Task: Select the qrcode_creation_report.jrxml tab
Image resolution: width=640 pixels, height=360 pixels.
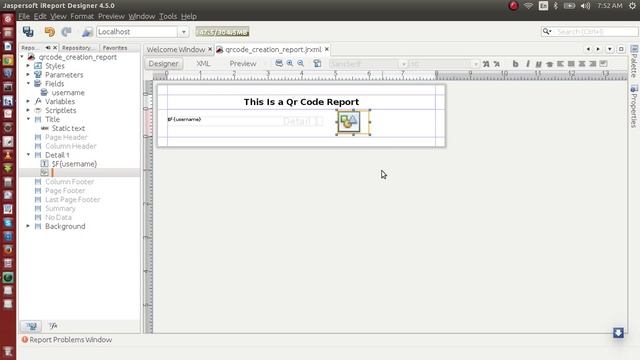Action: [x=273, y=49]
